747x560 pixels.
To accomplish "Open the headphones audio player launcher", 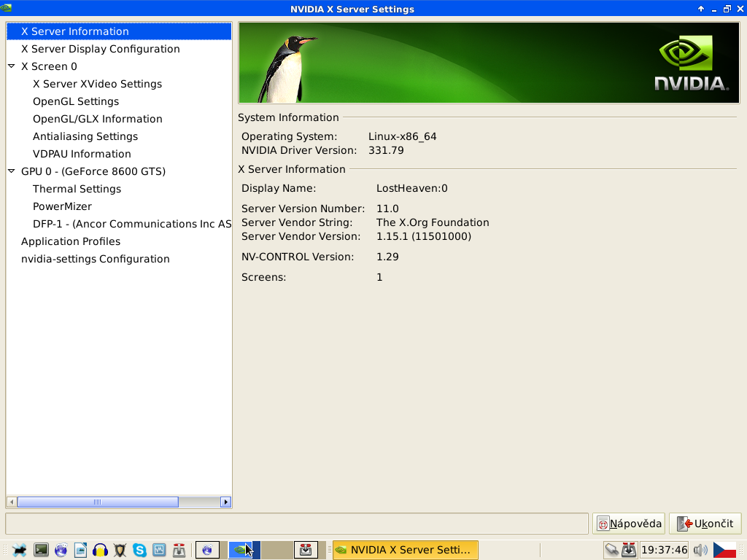I will point(100,550).
